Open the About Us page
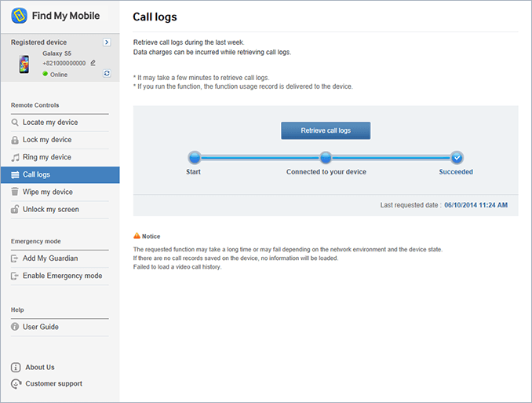The height and width of the screenshot is (403, 532). pos(39,367)
